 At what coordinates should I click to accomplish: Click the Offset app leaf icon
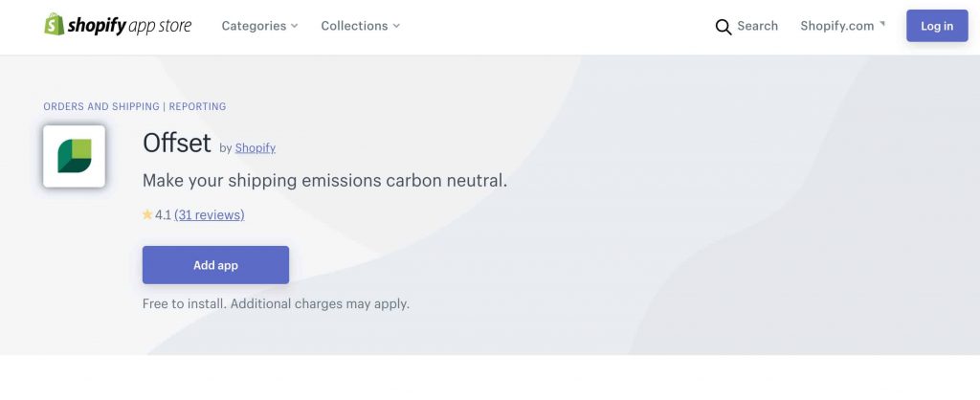click(75, 156)
